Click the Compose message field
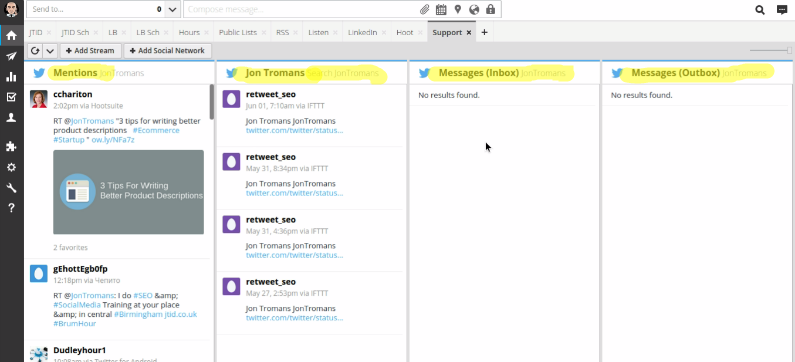 click(302, 10)
